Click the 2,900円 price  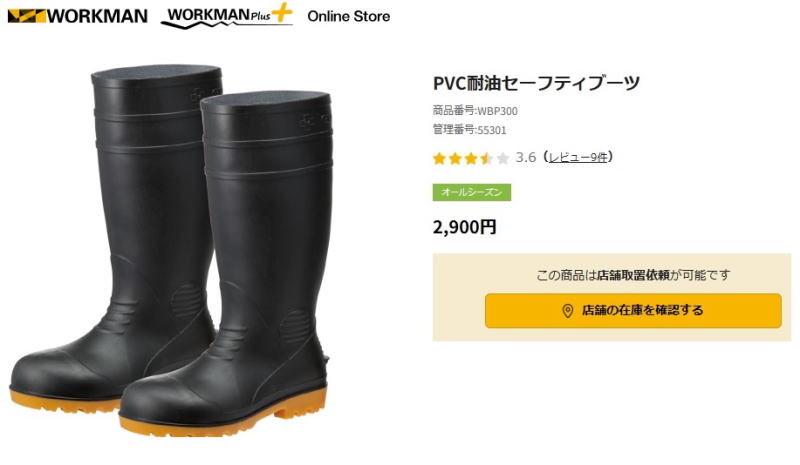[x=464, y=227]
